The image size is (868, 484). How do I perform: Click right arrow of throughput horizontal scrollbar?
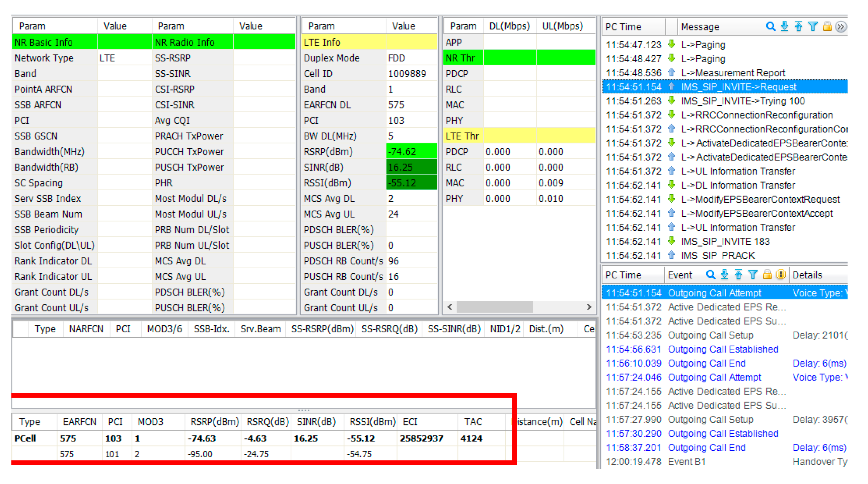[x=589, y=307]
